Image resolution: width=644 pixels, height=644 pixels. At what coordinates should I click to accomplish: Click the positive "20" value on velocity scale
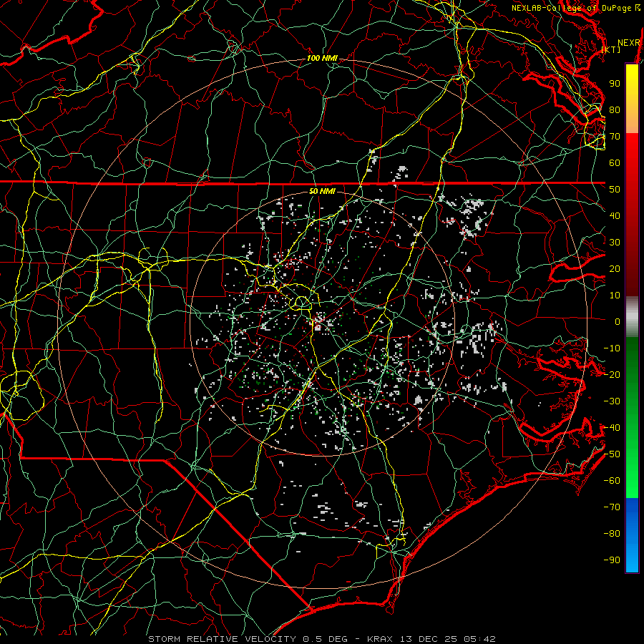point(615,269)
